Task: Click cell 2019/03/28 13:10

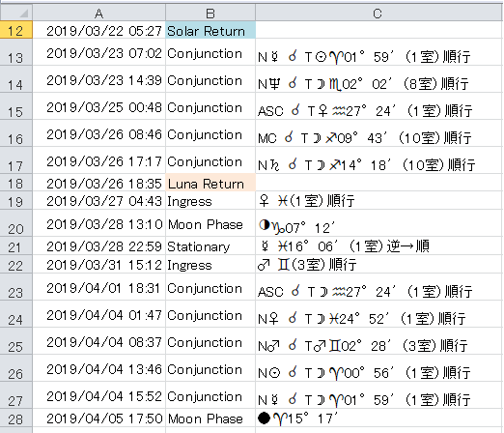Action: coord(98,223)
